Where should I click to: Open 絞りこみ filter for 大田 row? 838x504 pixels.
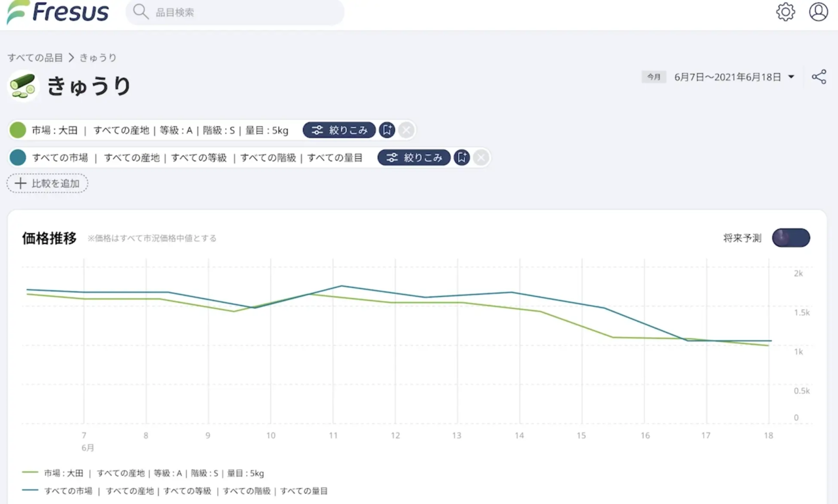coord(339,130)
